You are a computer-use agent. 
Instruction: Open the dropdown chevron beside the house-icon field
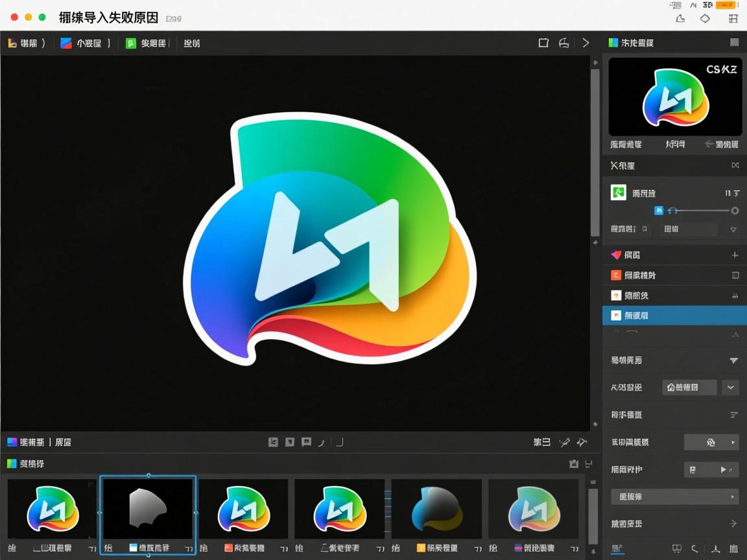731,388
